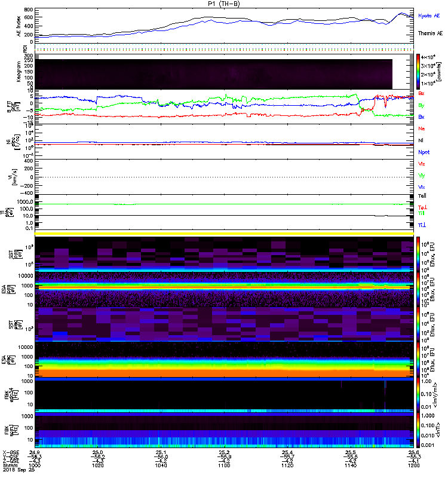Viewport: 448px width, 478px height.
Task: Select the black Ni legend label
Action: 421,140
